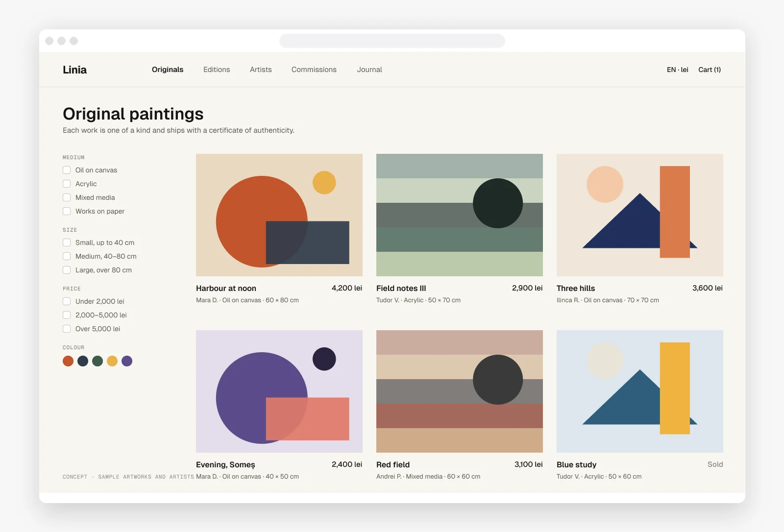This screenshot has width=784, height=532.
Task: Filter by orange-red colour swatch
Action: 68,361
